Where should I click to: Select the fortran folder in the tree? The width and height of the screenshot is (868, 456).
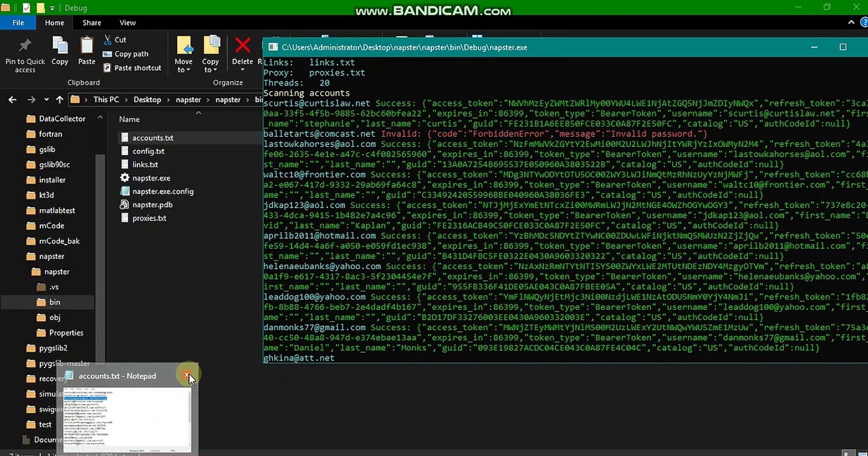pos(51,134)
